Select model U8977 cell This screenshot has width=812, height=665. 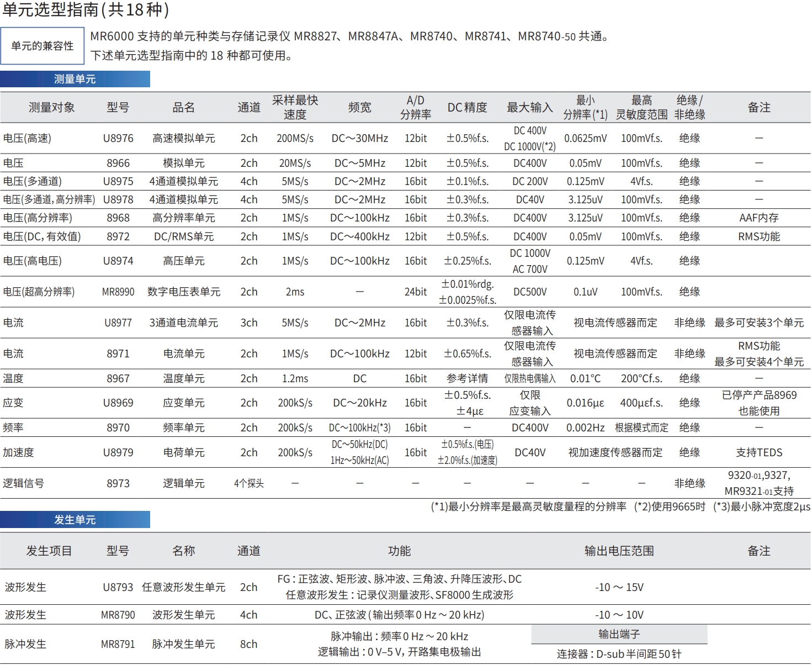pos(118,323)
